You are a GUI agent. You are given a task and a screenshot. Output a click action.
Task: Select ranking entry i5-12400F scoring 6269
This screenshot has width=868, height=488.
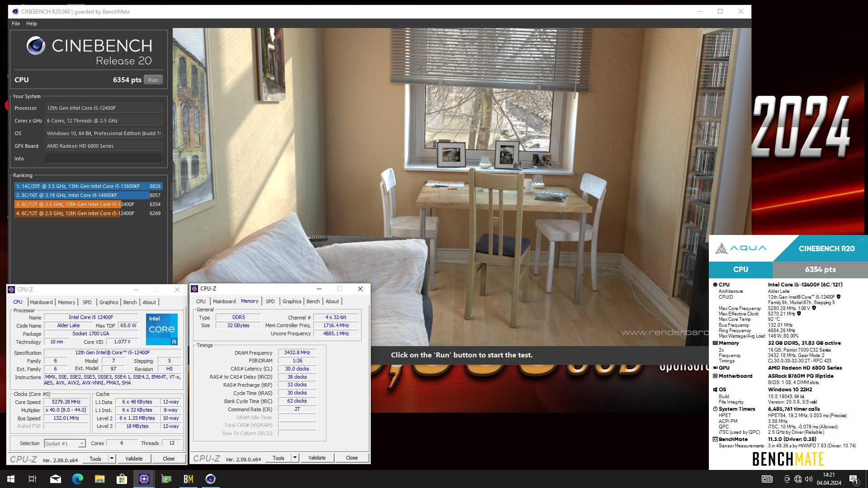coord(88,213)
